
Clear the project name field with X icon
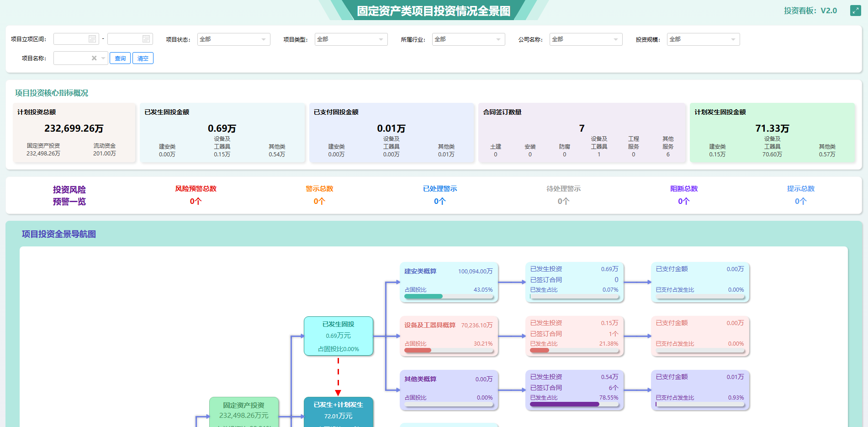pyautogui.click(x=94, y=58)
